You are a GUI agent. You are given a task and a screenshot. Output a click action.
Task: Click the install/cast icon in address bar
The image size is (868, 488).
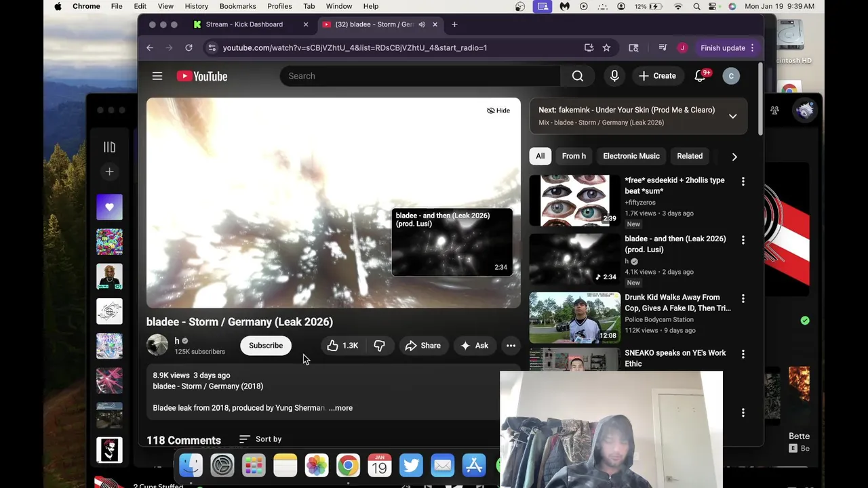(589, 47)
